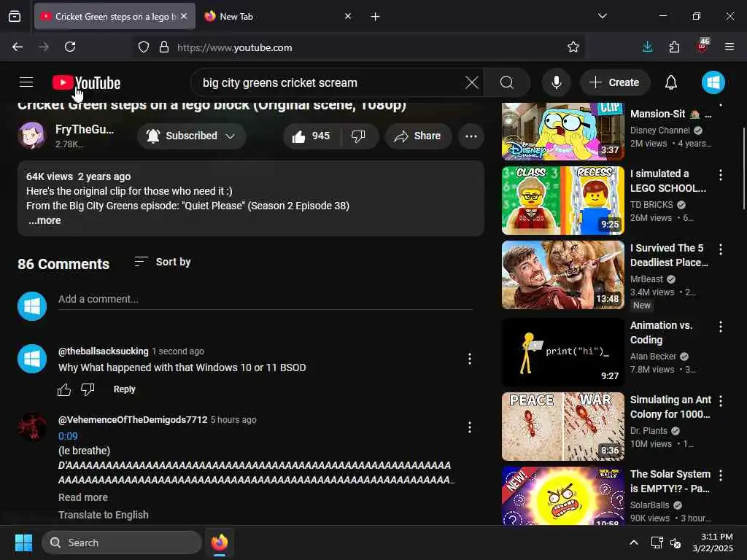Open the Windows Start menu
The height and width of the screenshot is (560, 747).
click(23, 542)
